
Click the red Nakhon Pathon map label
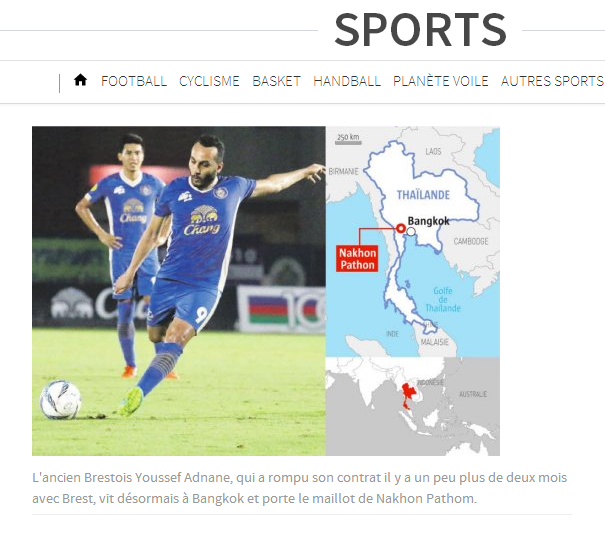[357, 259]
